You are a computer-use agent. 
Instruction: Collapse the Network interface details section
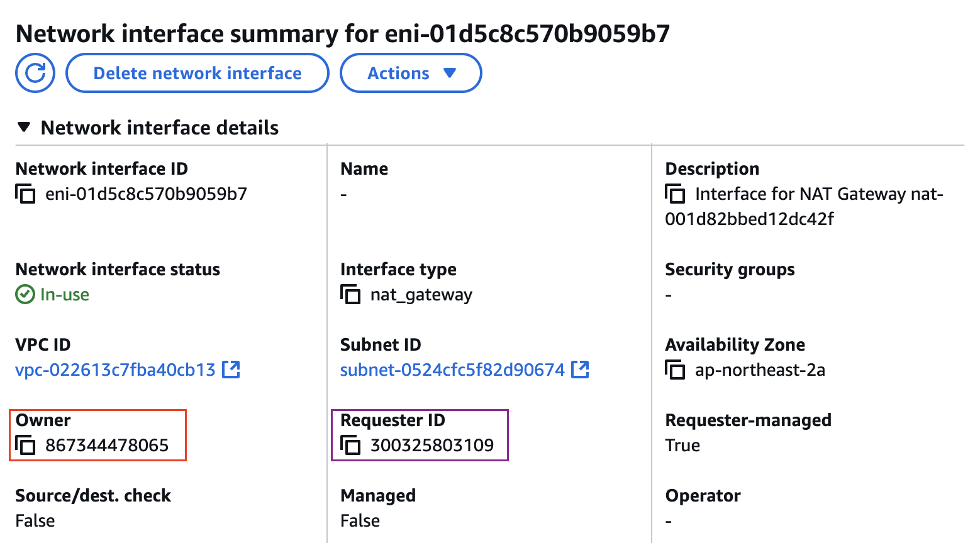tap(24, 128)
